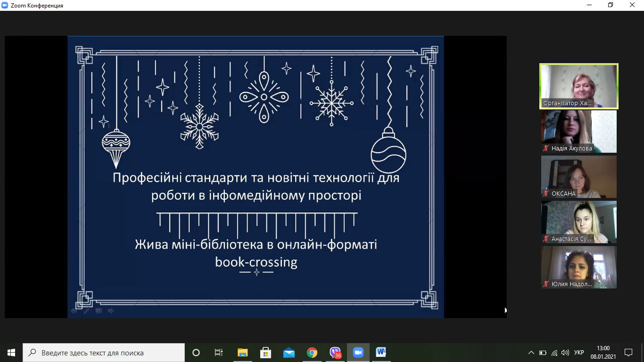
Task: Open Microsoft Store from the taskbar
Action: pos(265,353)
